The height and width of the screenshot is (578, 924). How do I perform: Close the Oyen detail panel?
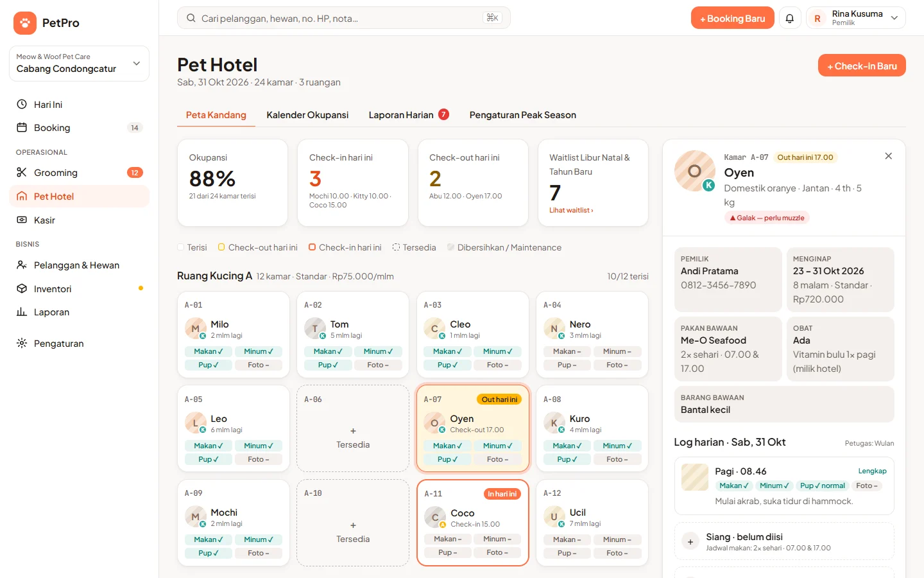point(889,156)
